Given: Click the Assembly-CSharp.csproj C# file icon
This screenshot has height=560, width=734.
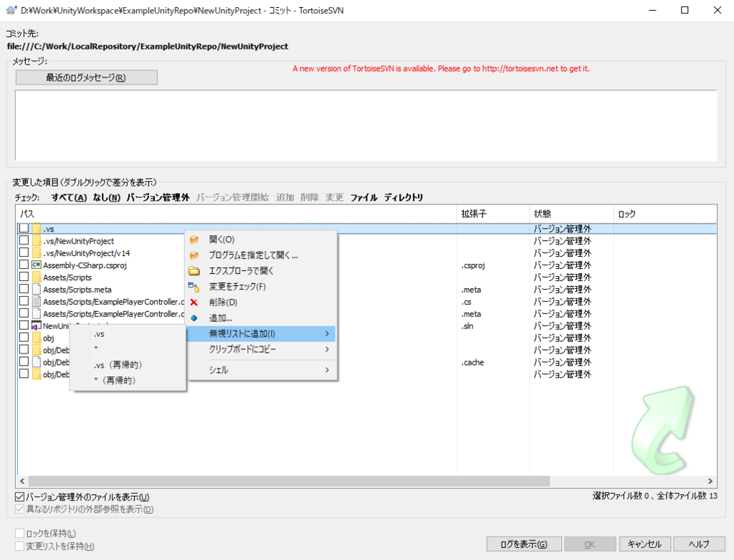Looking at the screenshot, I should (37, 265).
